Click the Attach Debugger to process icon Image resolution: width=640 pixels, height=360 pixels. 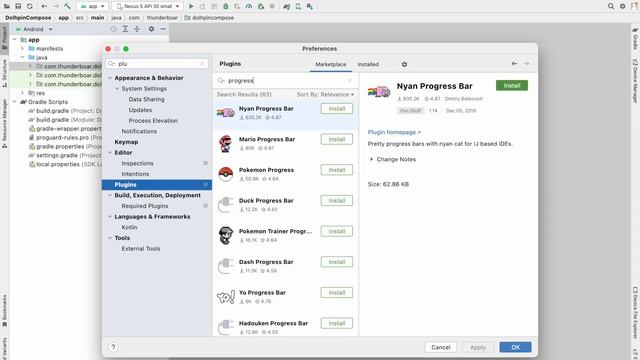pos(260,6)
